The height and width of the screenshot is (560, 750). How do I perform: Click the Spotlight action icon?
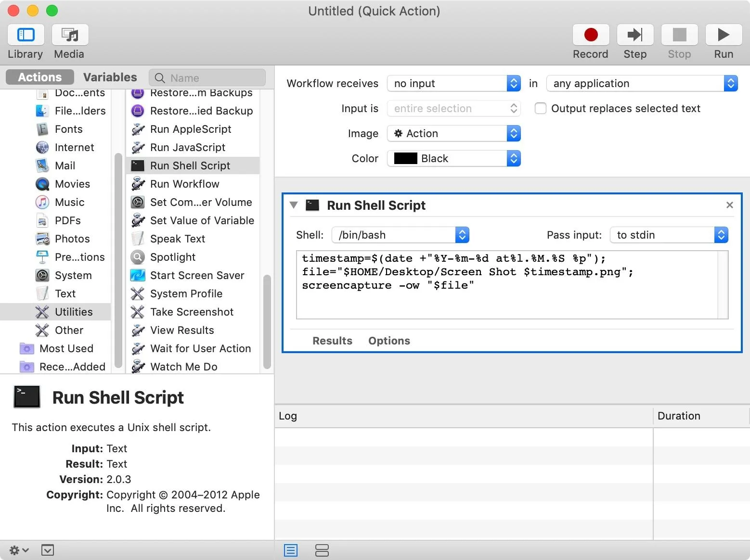[138, 257]
